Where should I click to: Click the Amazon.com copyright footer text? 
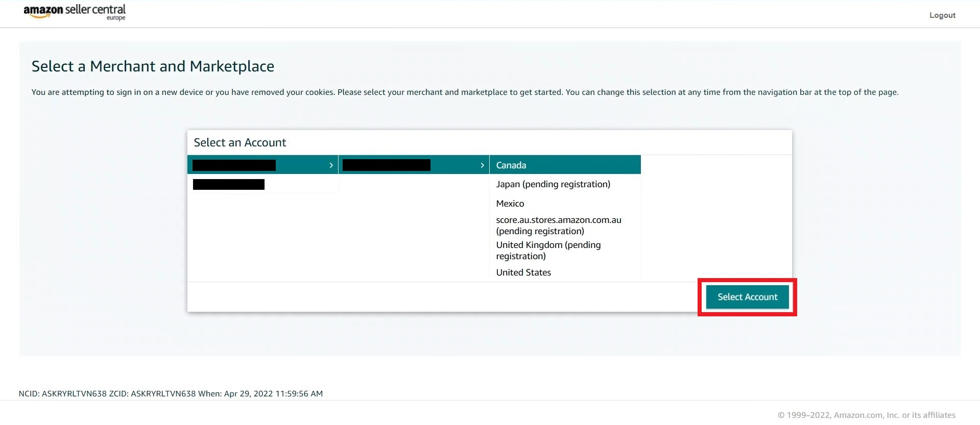click(866, 415)
